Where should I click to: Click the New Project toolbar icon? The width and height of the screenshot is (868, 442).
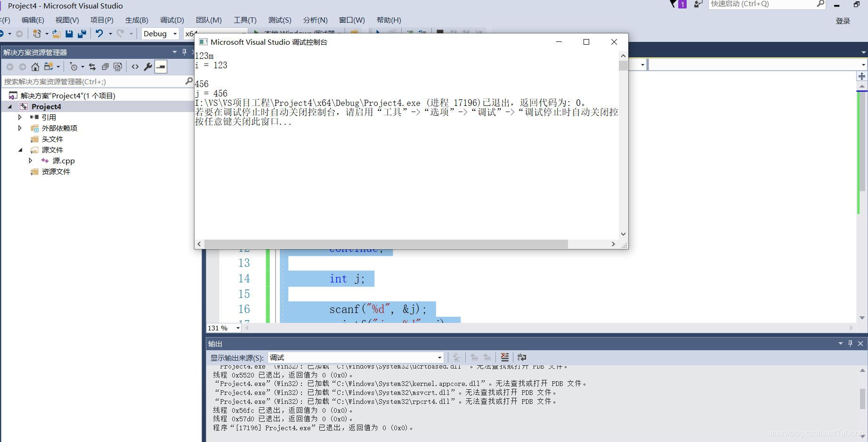click(37, 33)
